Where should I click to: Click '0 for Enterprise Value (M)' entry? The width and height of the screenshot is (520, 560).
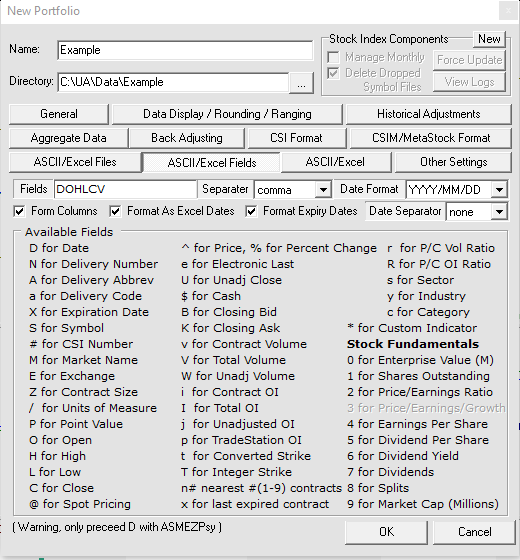pos(420,360)
